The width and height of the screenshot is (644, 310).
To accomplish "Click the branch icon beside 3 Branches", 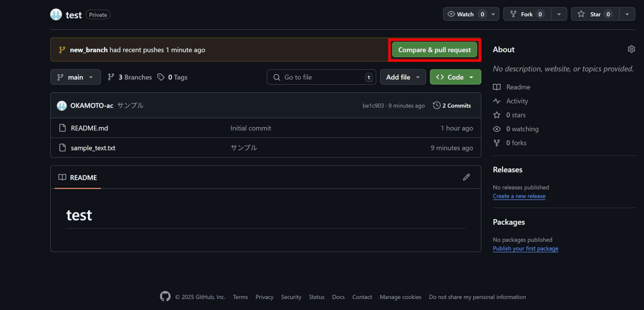I will click(111, 77).
